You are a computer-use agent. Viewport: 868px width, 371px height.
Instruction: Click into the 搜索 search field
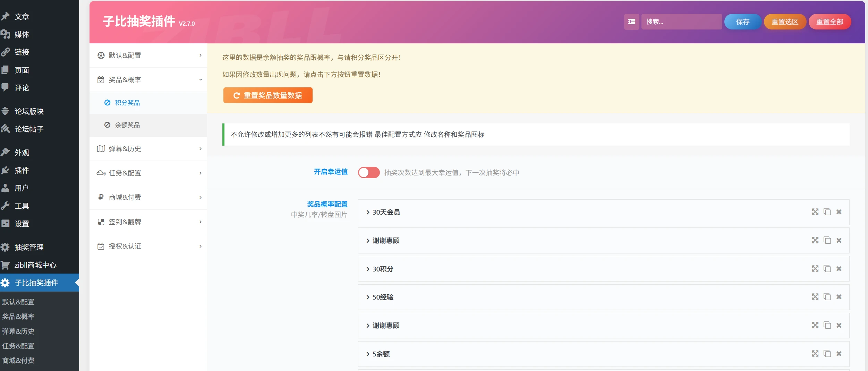point(681,21)
